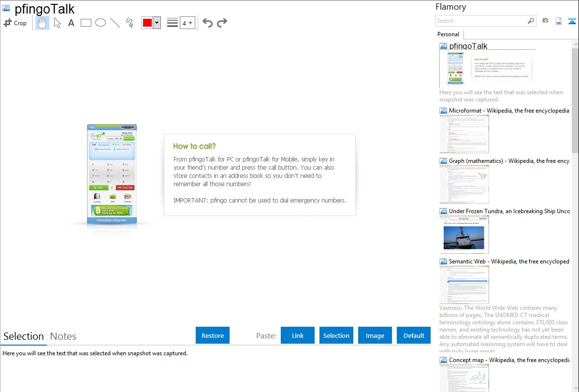The image size is (579, 392).
Task: Redo the last edit
Action: [x=222, y=23]
